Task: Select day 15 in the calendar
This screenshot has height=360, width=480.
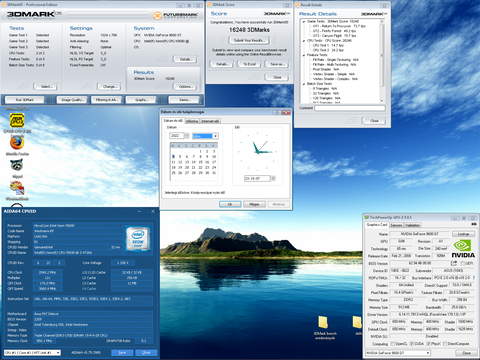Action: pos(200,162)
